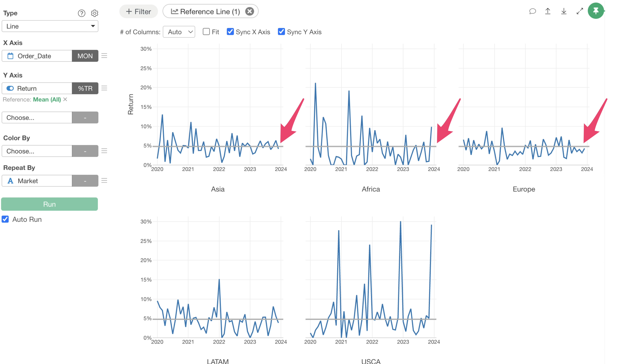Open chart settings gear icon
Viewport: 617px width, 364px height.
coord(94,13)
